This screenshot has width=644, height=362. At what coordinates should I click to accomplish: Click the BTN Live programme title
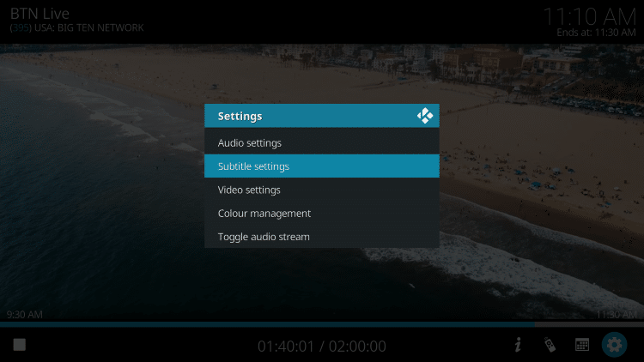point(39,14)
